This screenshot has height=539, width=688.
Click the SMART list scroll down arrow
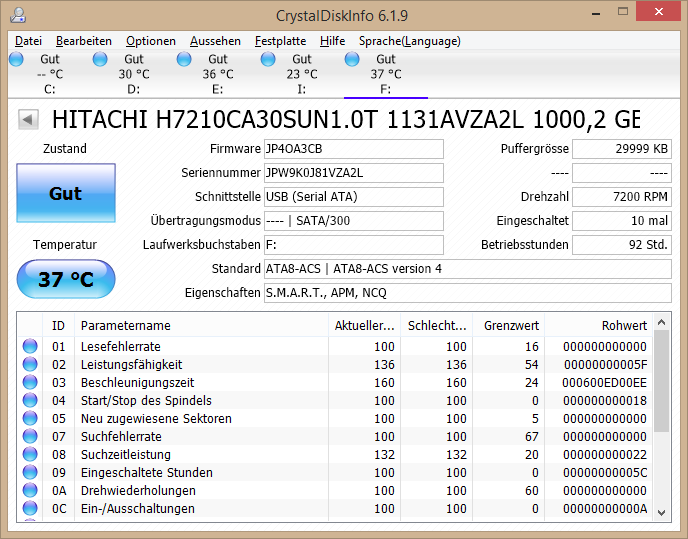point(662,512)
